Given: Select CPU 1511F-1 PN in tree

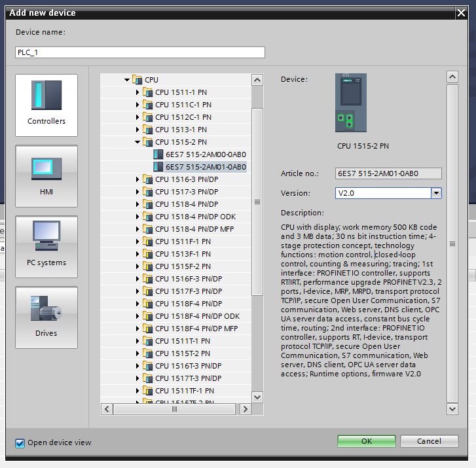Looking at the screenshot, I should pos(183,242).
